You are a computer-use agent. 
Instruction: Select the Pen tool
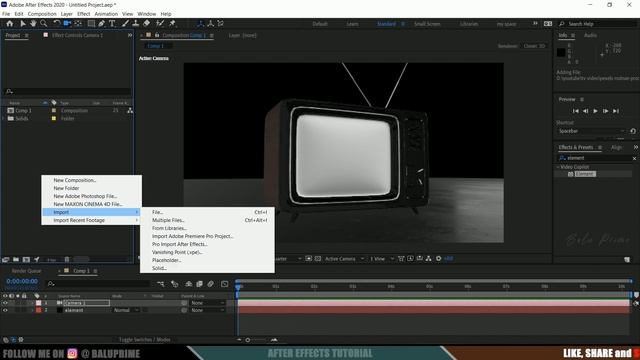[102, 24]
